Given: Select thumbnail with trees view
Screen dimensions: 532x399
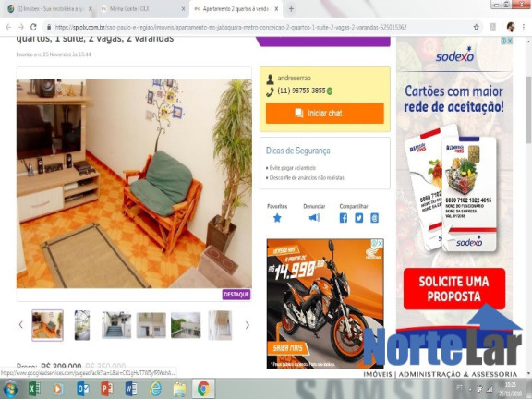Looking at the screenshot, I should [186, 325].
